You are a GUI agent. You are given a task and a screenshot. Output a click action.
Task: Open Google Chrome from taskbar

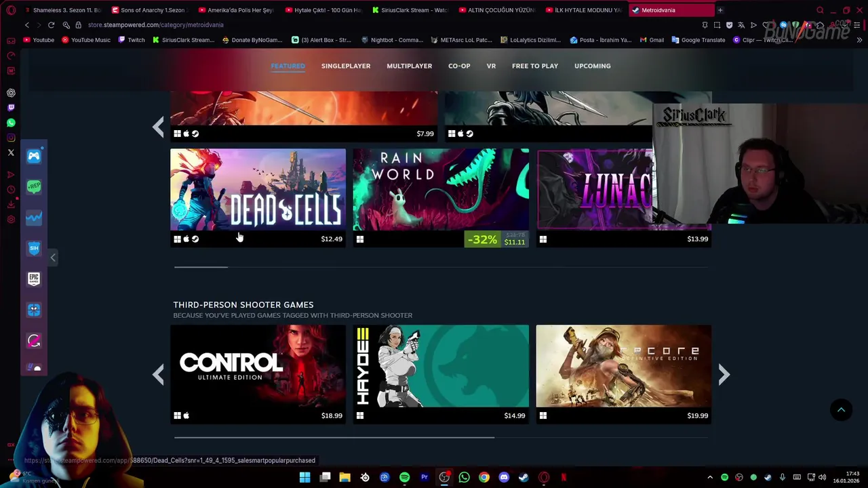[484, 477]
